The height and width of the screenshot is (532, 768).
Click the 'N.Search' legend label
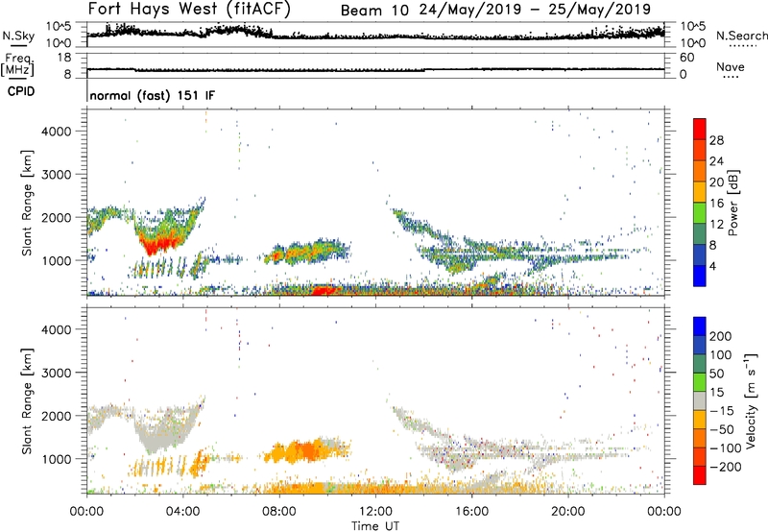click(741, 36)
